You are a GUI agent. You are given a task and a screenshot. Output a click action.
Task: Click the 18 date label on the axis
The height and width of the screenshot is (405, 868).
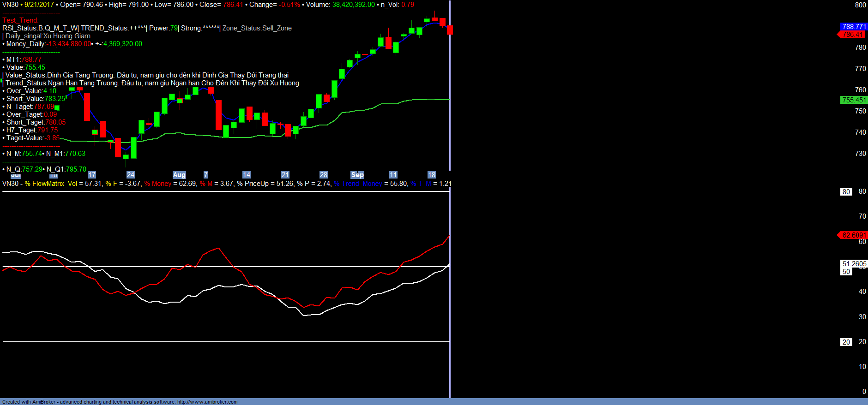(x=432, y=175)
